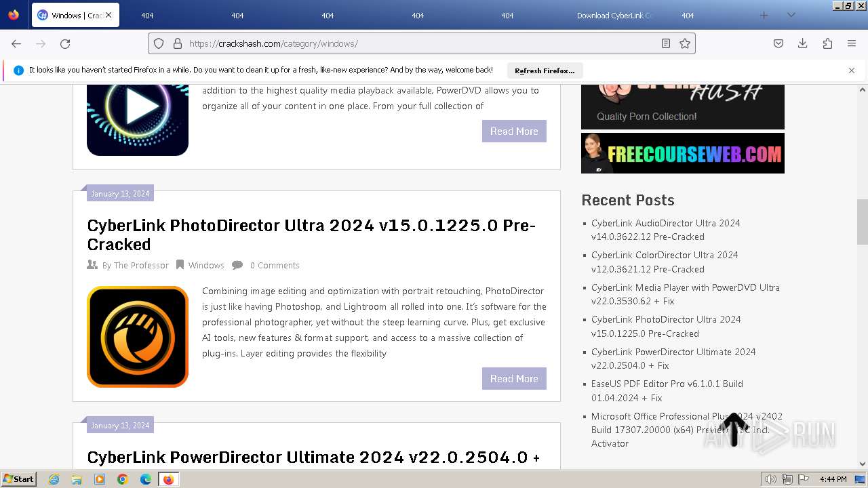Open the PowerDVD post thumbnail
The image size is (868, 488).
coord(138,120)
